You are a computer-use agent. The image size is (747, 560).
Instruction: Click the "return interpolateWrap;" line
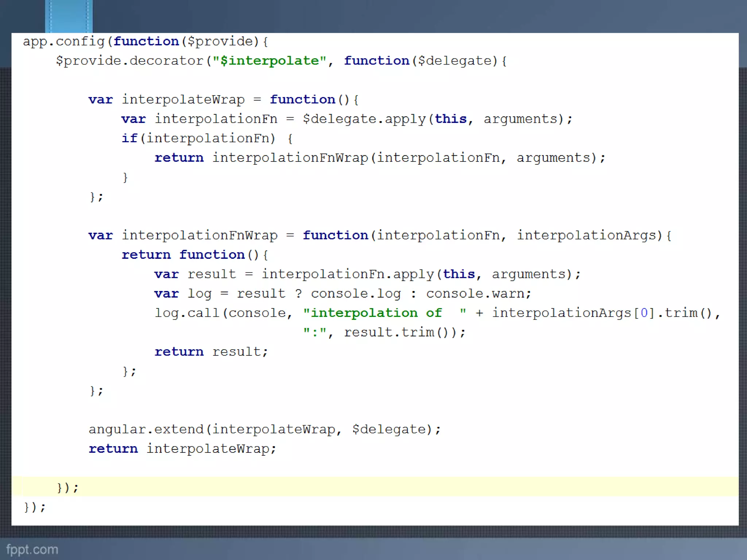tap(182, 448)
